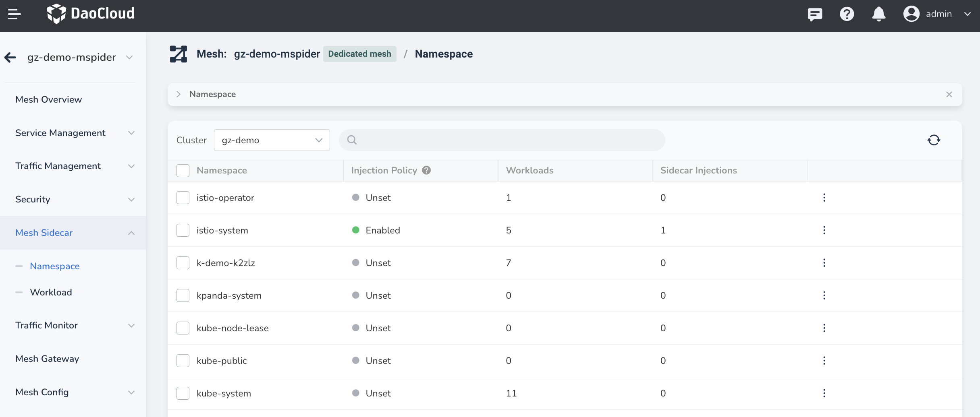This screenshot has width=980, height=417.
Task: Open actions menu for kube-node-lease row
Action: click(824, 328)
